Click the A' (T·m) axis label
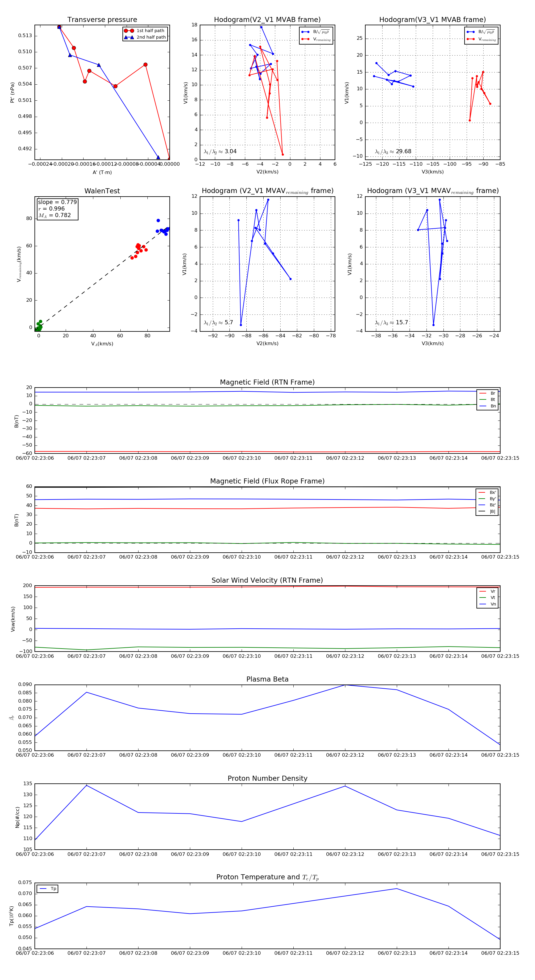The height and width of the screenshot is (980, 535). click(102, 172)
